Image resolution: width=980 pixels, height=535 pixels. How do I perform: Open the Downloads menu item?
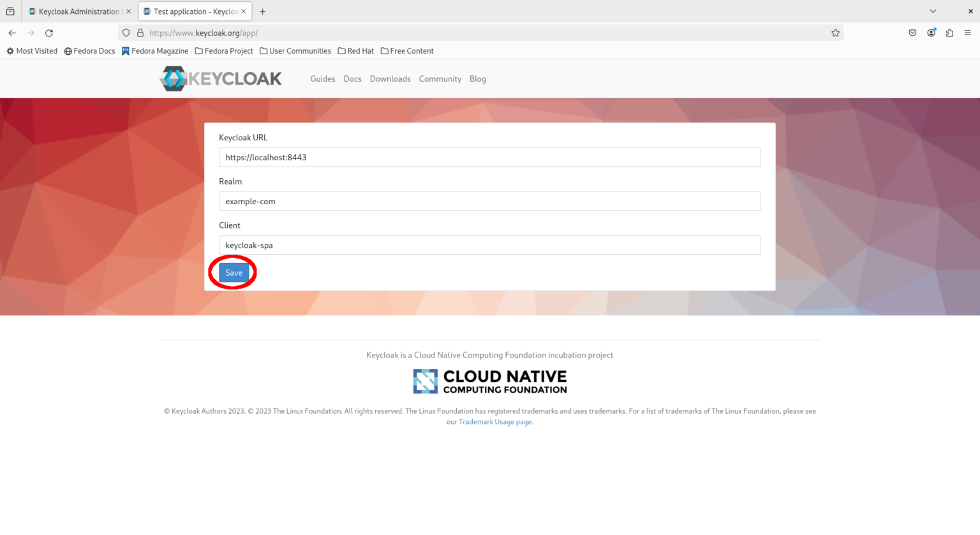click(x=390, y=79)
